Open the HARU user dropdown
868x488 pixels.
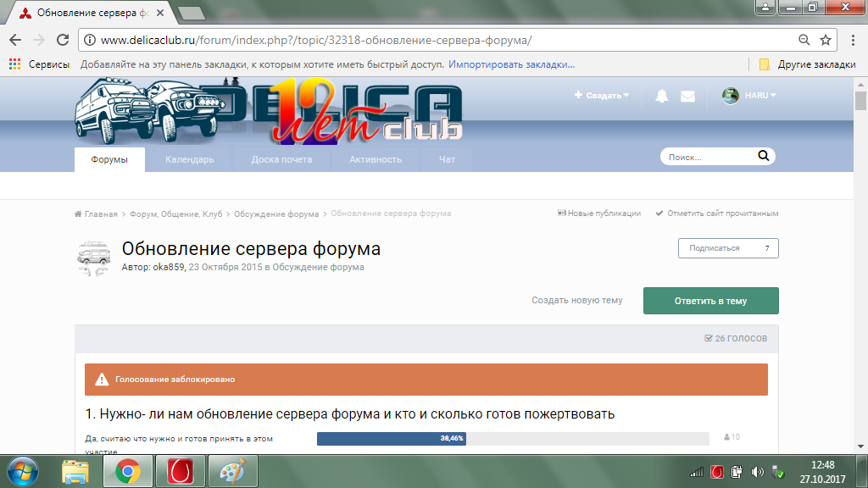click(x=749, y=96)
